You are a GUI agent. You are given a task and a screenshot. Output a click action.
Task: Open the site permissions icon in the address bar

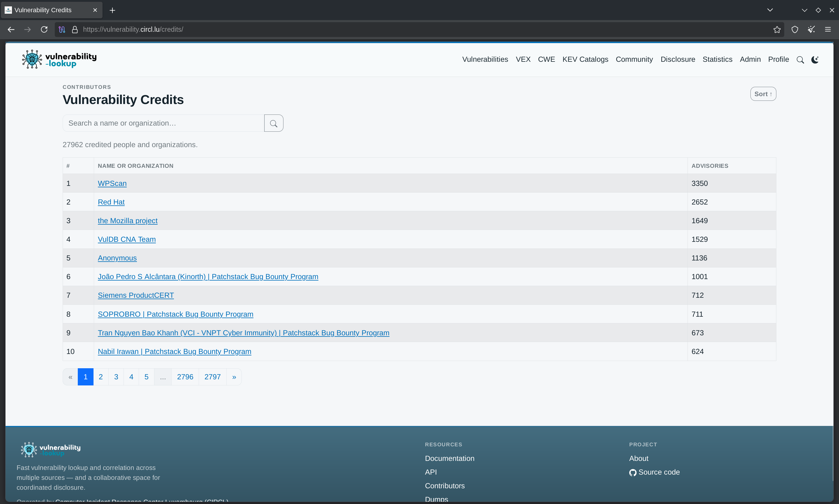click(62, 29)
